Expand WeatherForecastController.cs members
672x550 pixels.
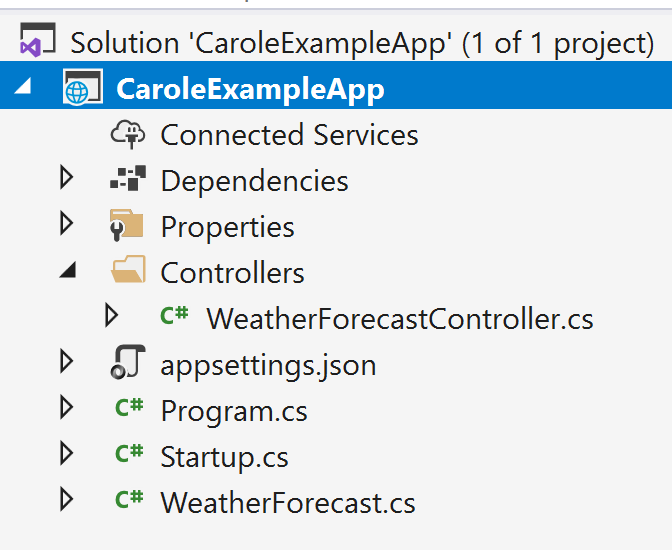111,316
